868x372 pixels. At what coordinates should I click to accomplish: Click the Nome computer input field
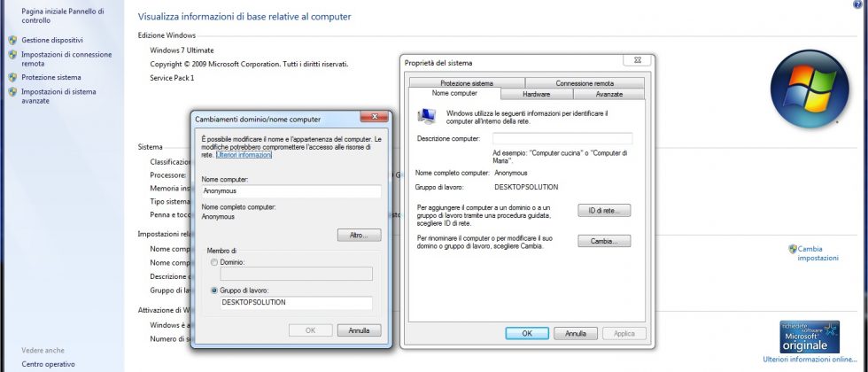pos(291,191)
